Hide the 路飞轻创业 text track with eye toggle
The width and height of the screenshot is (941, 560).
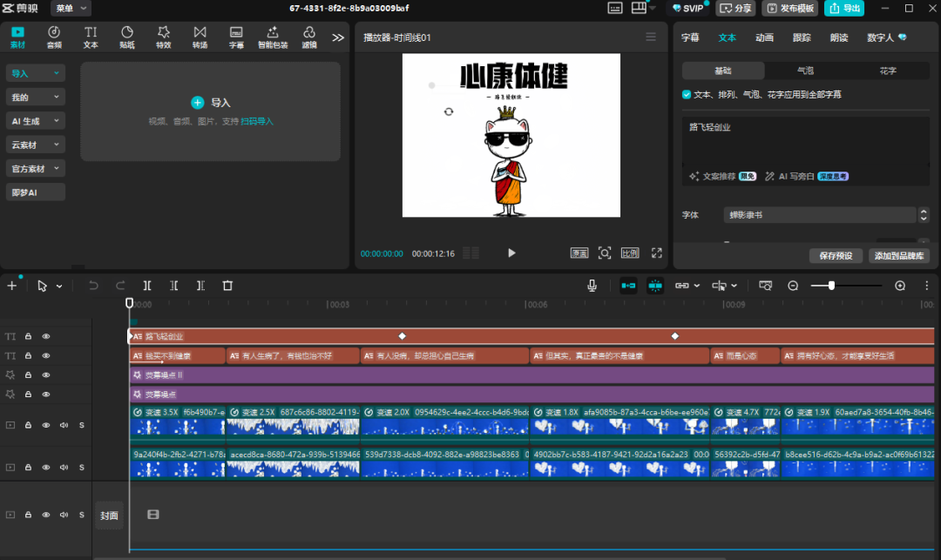[45, 336]
